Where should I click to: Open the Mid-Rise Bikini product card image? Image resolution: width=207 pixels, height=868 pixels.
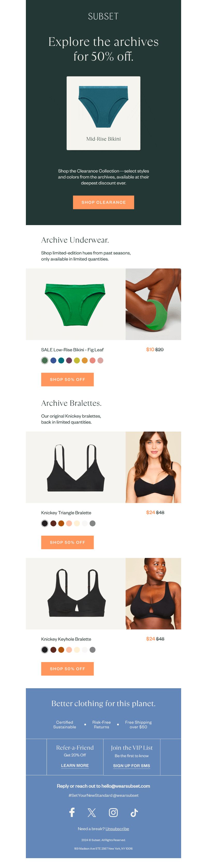[103, 113]
